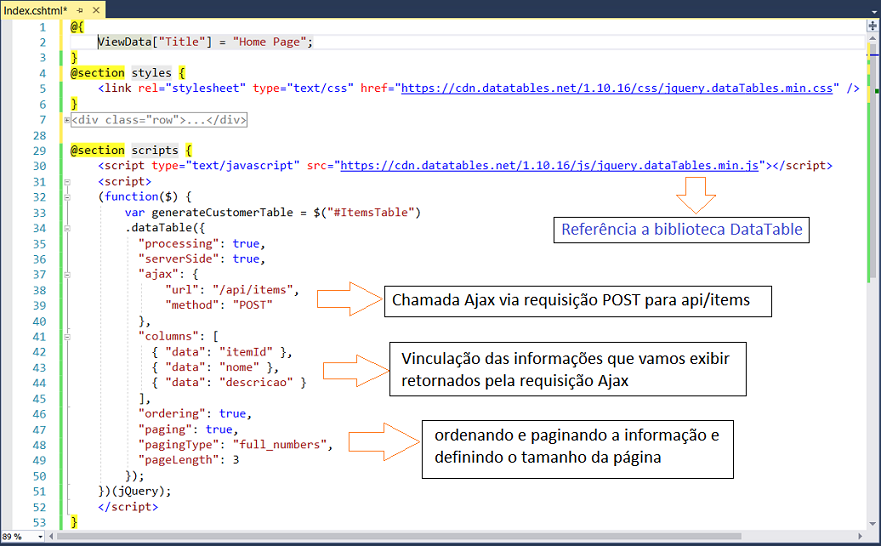
Task: Click line number 40 in the gutter
Action: [x=39, y=321]
